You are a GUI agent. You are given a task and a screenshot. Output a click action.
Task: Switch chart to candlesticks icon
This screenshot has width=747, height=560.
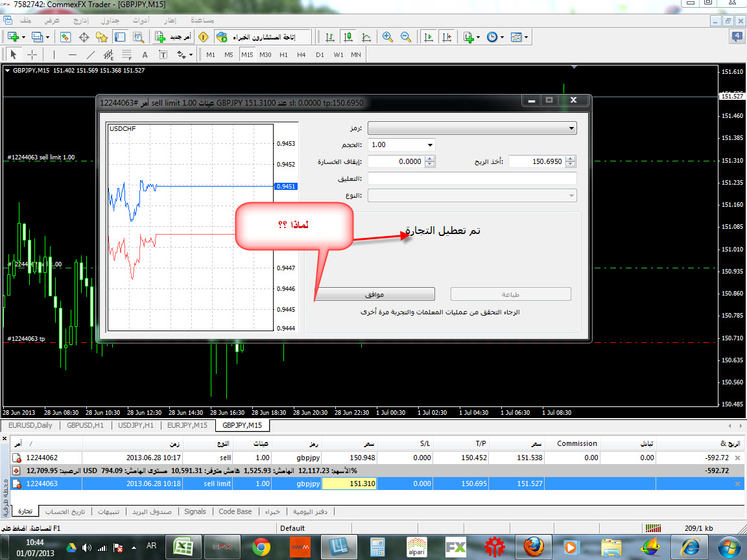pyautogui.click(x=348, y=37)
